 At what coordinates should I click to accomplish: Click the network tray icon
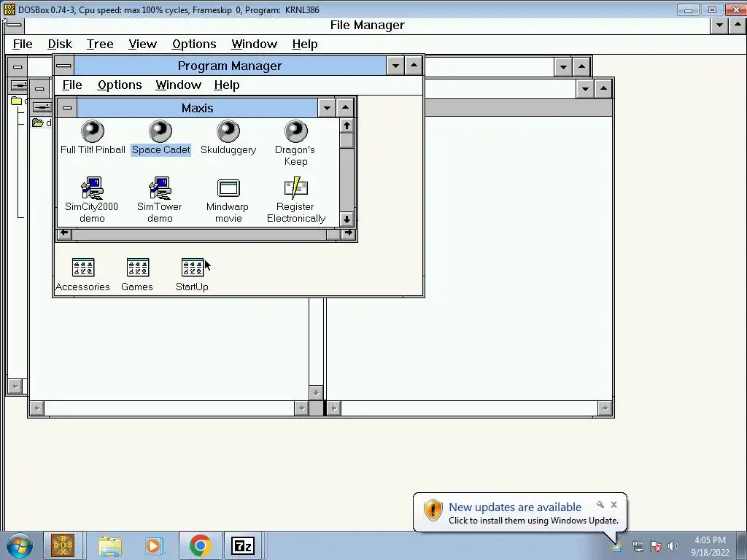pos(638,546)
